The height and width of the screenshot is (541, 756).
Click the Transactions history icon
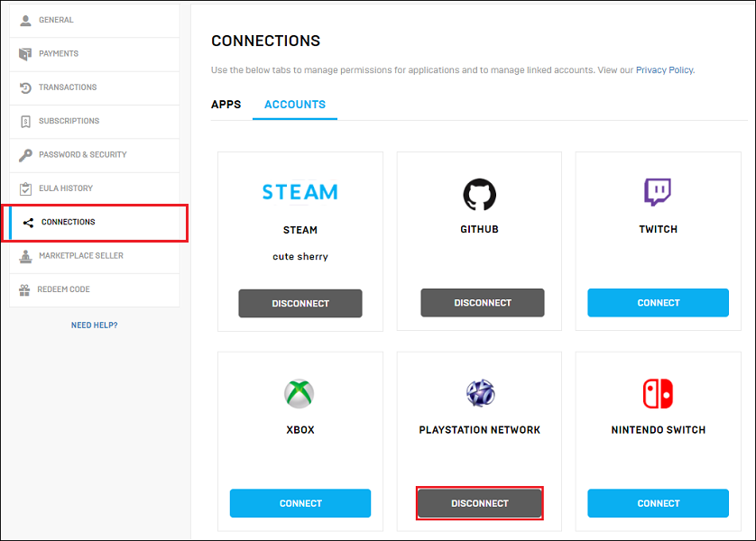(x=25, y=87)
